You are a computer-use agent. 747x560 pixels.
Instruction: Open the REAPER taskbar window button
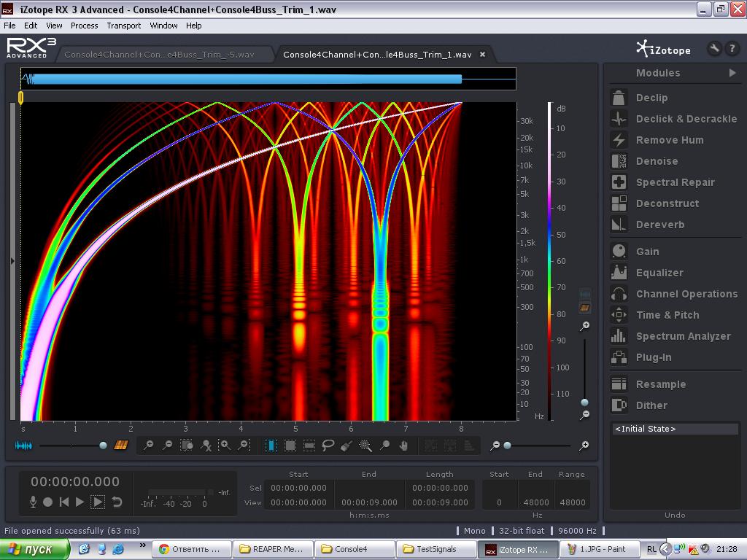pos(273,549)
